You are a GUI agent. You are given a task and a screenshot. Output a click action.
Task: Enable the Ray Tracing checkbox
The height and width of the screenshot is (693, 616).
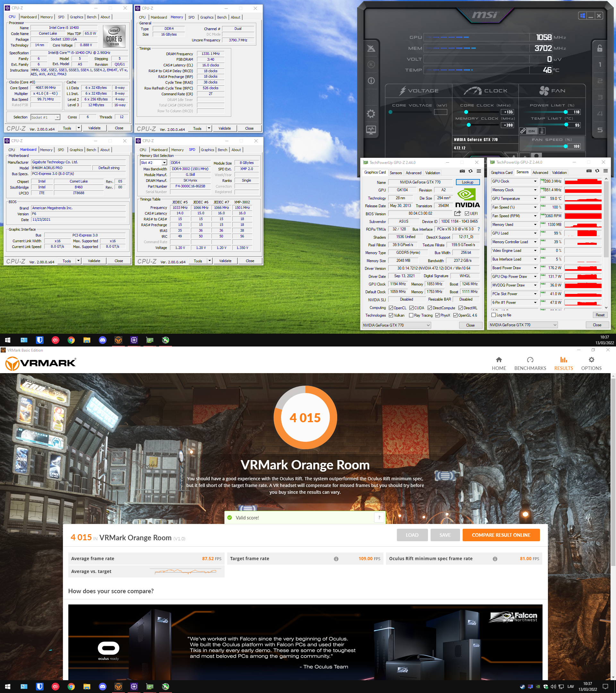point(411,315)
